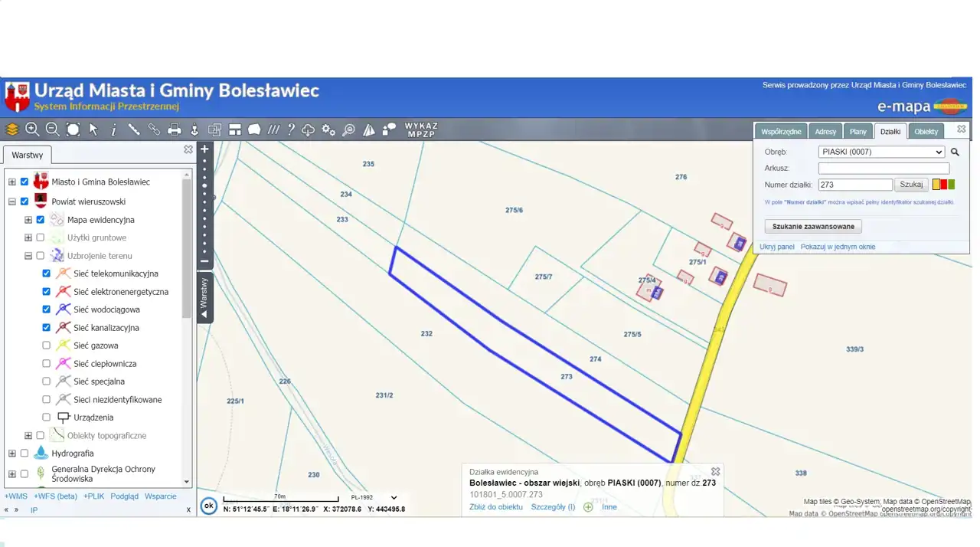
Task: Open the settings gears icon
Action: tap(328, 129)
